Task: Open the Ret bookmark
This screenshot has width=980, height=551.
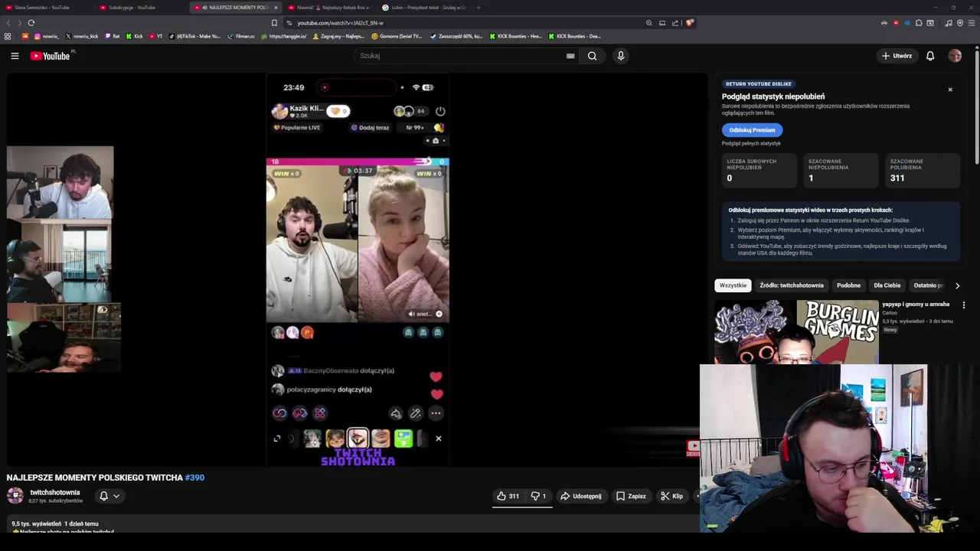Action: pyautogui.click(x=113, y=36)
